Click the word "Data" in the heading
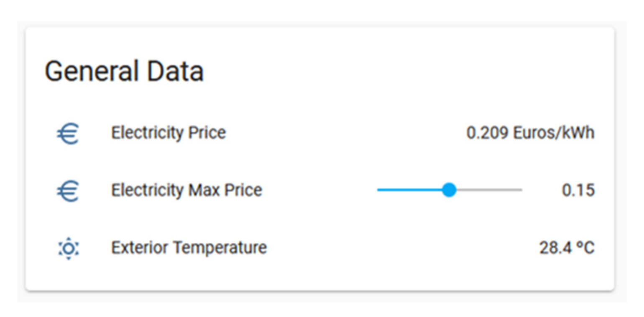 click(x=175, y=71)
